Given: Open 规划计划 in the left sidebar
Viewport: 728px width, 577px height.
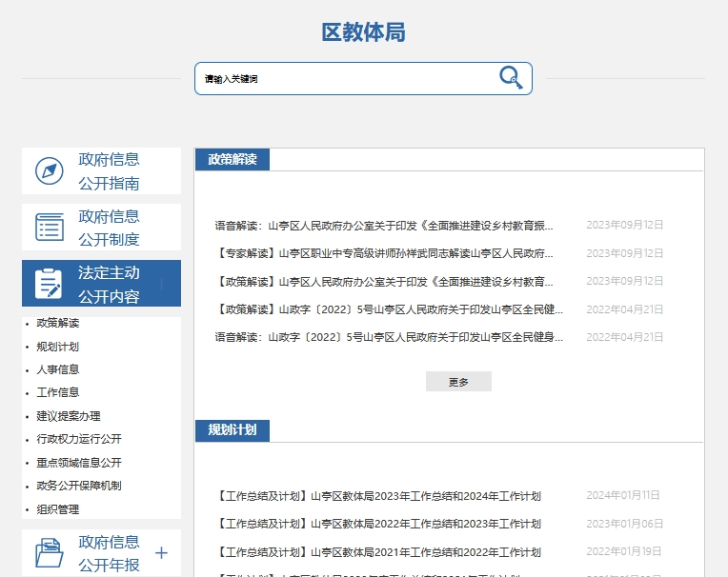Looking at the screenshot, I should [58, 346].
